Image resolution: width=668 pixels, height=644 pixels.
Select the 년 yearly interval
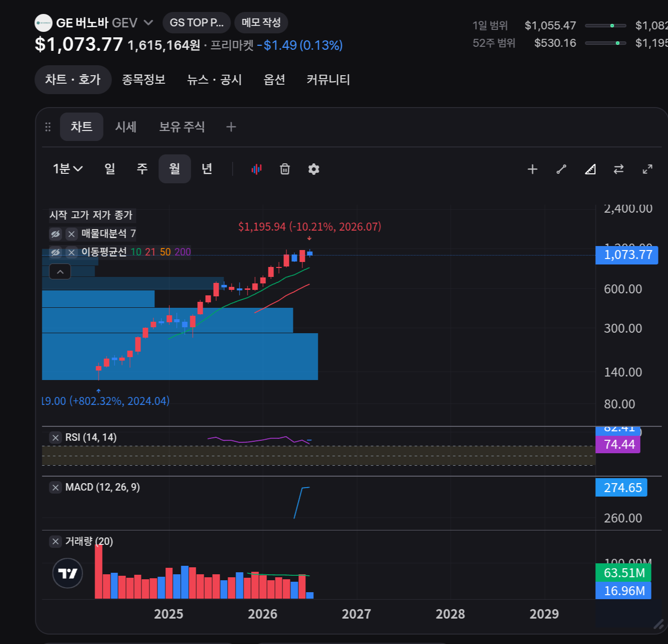tap(207, 169)
